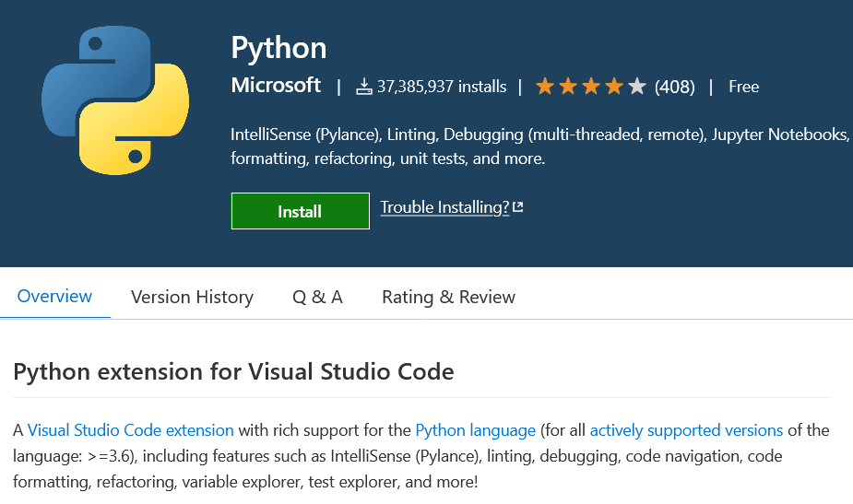Click the Python logo icon
This screenshot has height=504, width=853.
(x=115, y=100)
